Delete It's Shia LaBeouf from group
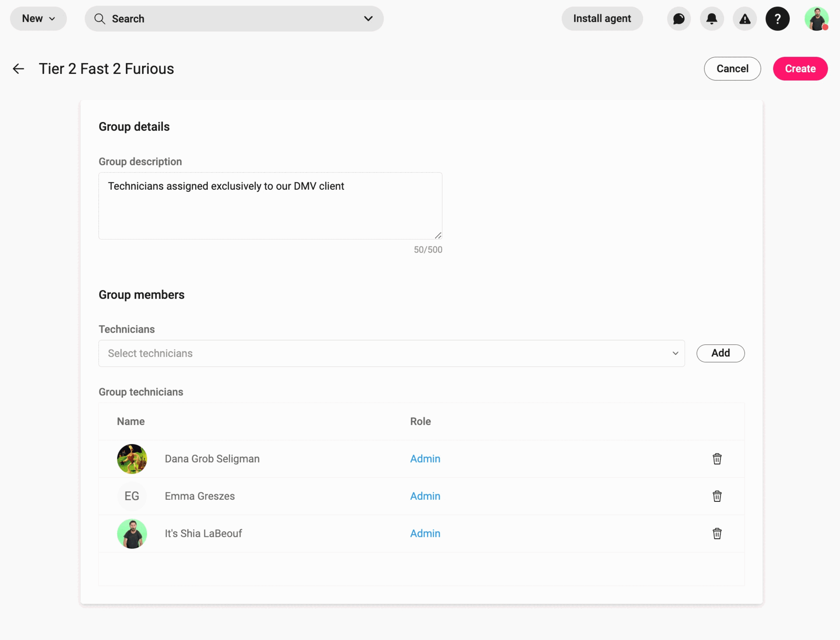Screen dimensions: 840x640 (717, 533)
